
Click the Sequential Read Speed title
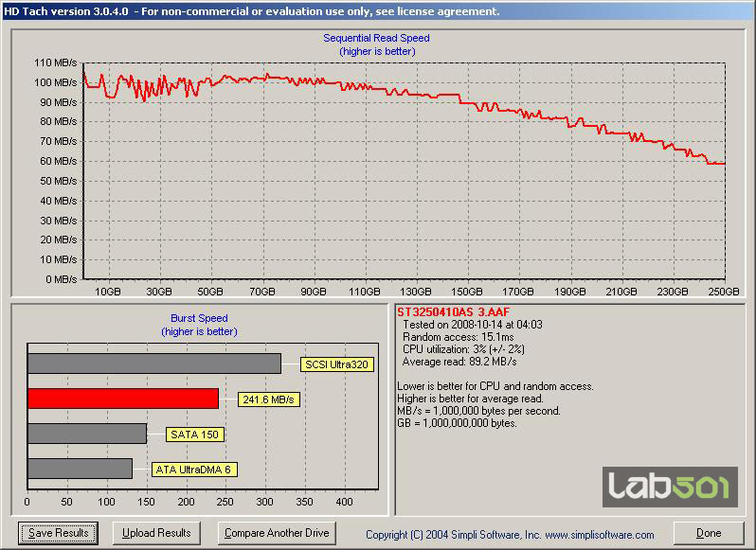click(x=376, y=38)
